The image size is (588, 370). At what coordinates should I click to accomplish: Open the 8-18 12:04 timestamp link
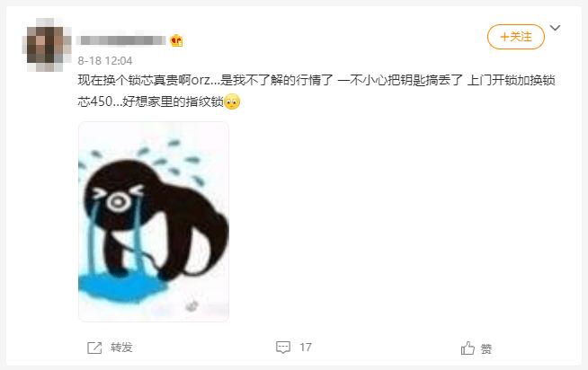pos(105,61)
